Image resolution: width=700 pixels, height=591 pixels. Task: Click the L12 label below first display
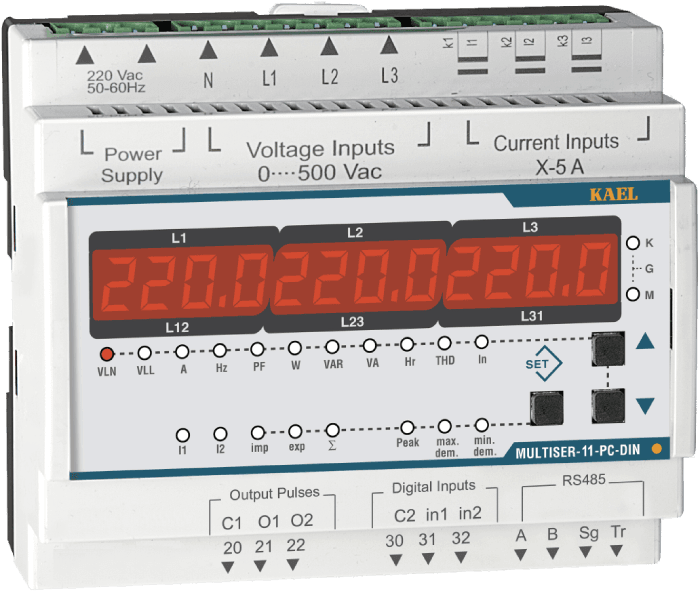pos(177,328)
